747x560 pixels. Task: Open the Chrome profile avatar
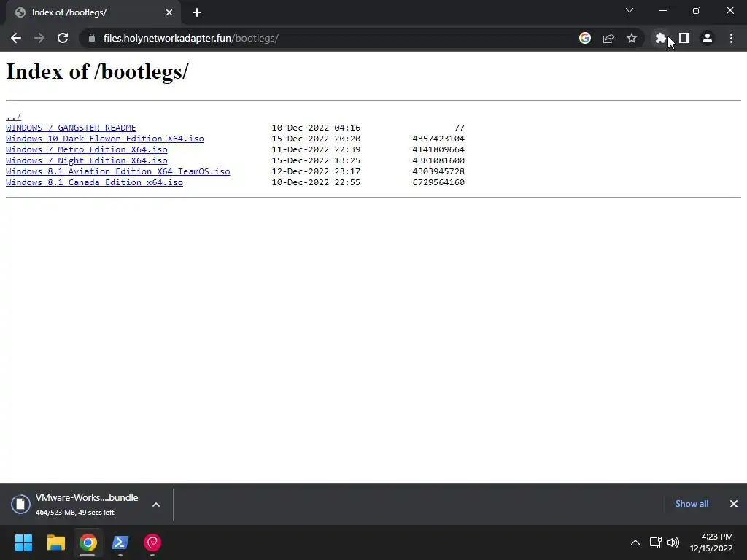pos(708,38)
